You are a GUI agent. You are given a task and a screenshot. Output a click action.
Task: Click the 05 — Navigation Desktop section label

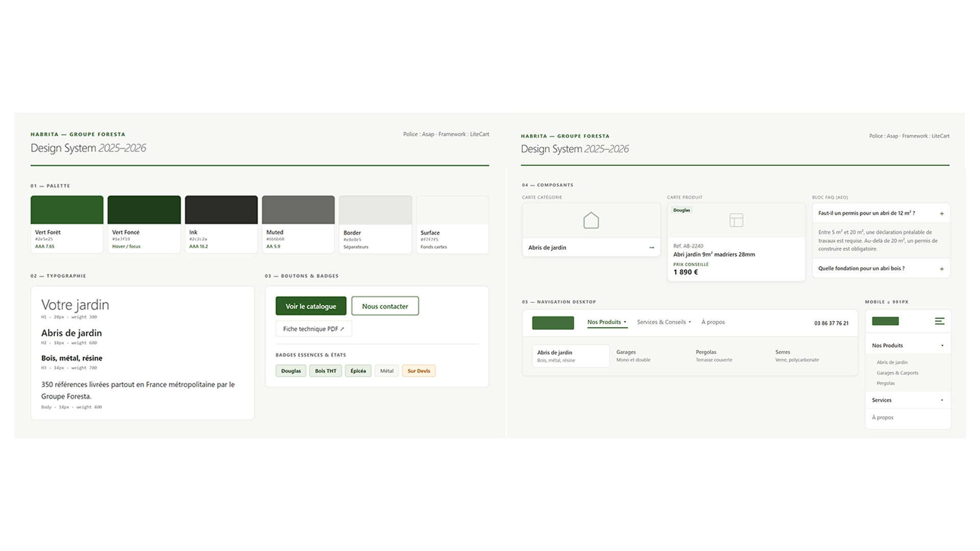559,302
